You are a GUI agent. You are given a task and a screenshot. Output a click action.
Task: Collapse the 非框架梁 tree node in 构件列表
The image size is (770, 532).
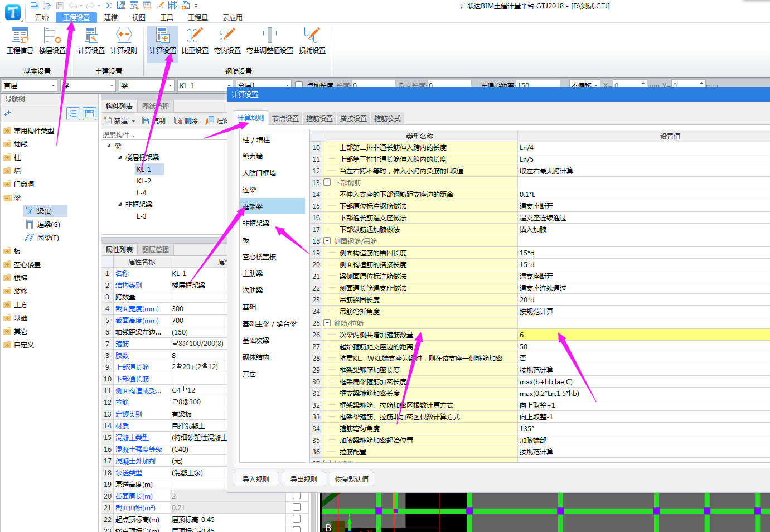[120, 204]
